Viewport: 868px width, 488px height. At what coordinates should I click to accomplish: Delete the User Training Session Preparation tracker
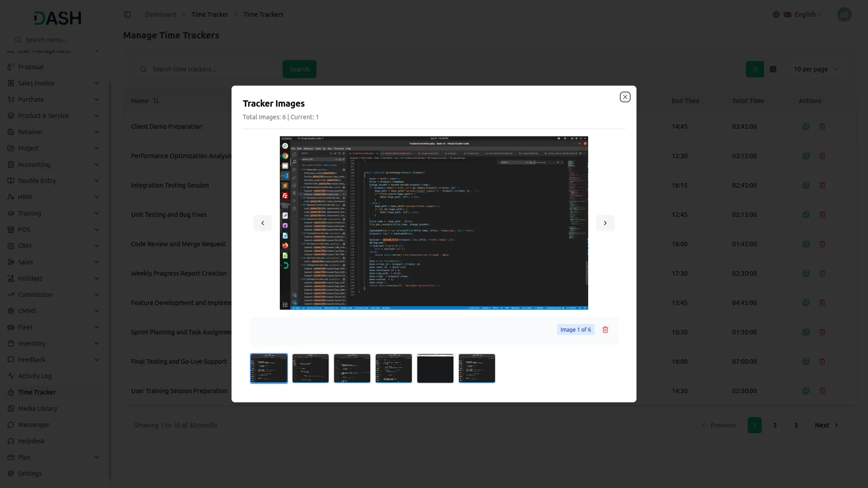[x=822, y=391]
